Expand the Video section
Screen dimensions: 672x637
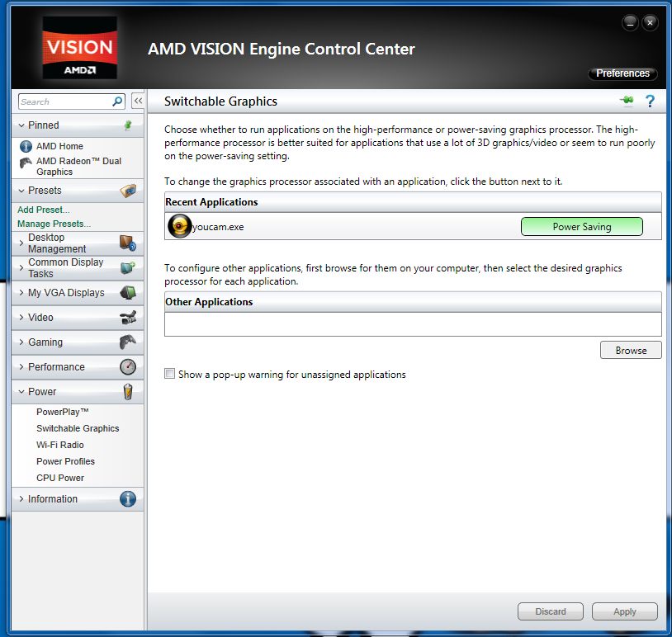[x=21, y=318]
